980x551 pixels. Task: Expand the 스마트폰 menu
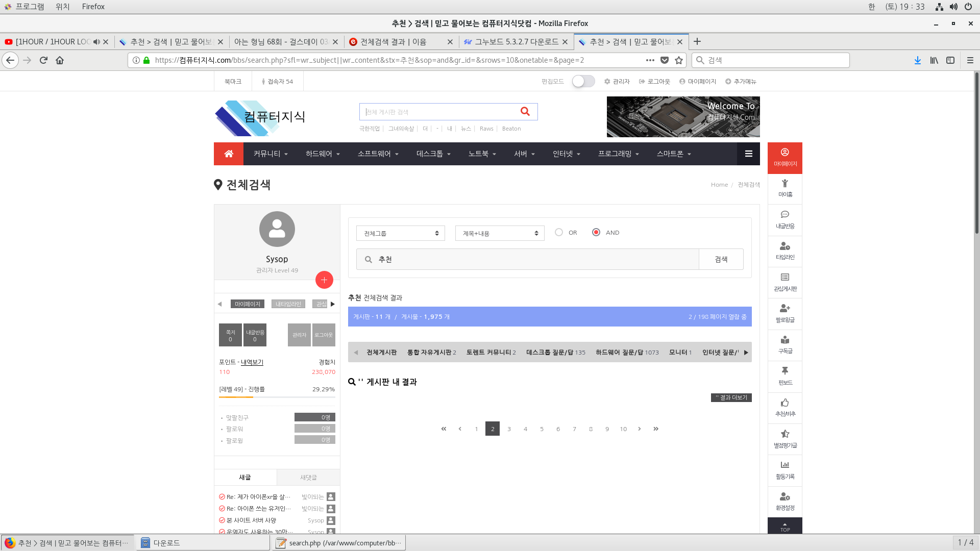[x=674, y=154]
